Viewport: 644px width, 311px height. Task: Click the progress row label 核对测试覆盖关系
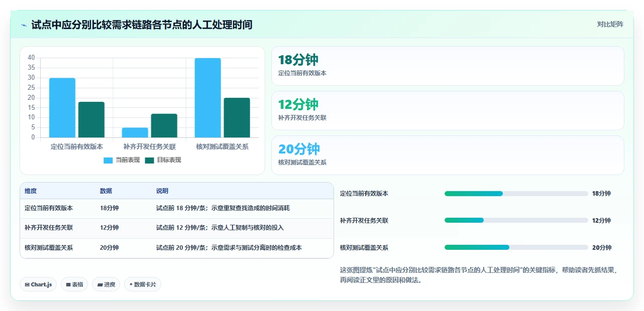point(364,247)
